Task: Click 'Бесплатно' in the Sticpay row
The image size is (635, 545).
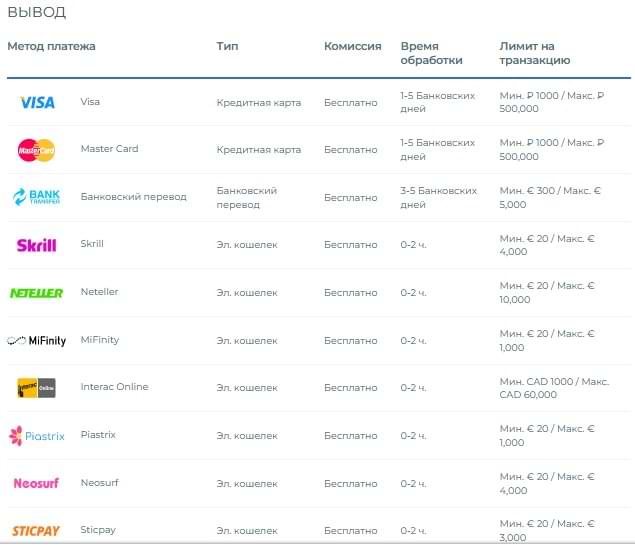Action: pyautogui.click(x=351, y=531)
